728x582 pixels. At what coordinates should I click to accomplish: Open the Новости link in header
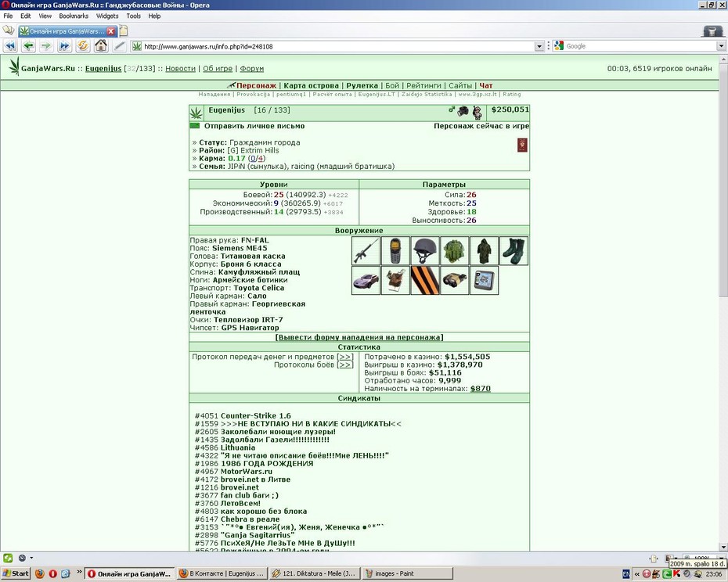click(180, 69)
